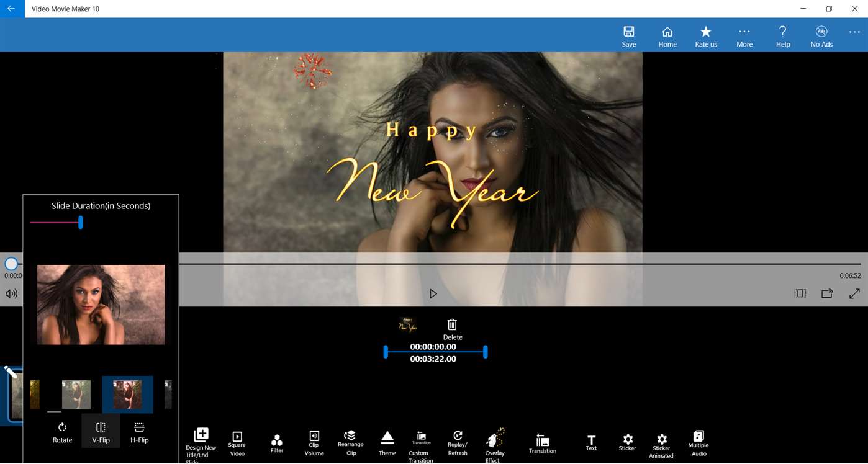Viewport: 868px width, 464px height.
Task: Open the Theme tool
Action: coord(387,444)
